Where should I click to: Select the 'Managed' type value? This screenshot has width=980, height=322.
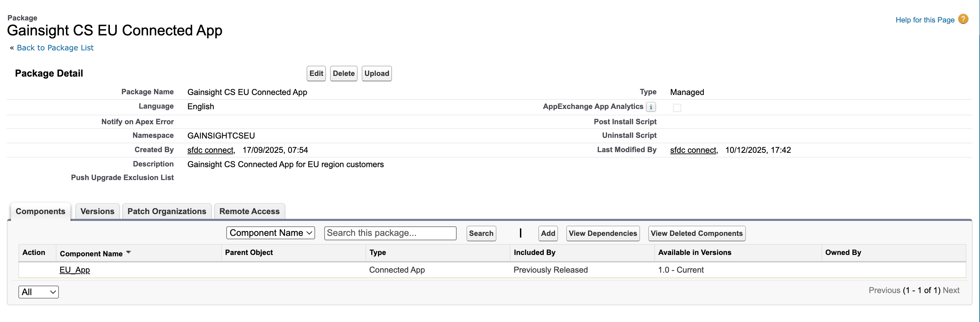click(x=687, y=92)
